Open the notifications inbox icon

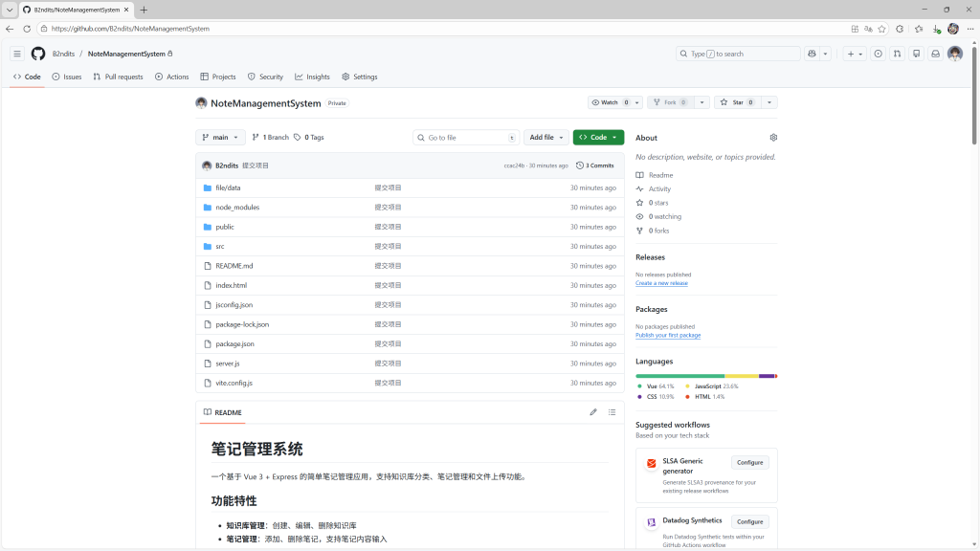pyautogui.click(x=935, y=54)
